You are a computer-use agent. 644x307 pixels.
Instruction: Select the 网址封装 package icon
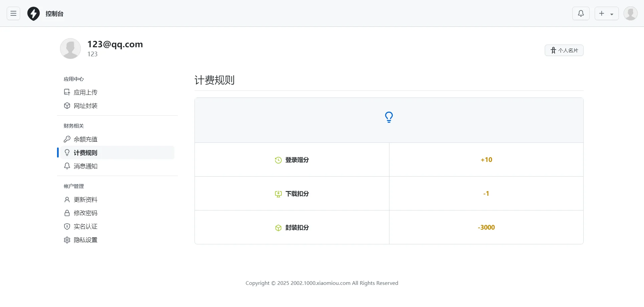[x=67, y=106]
